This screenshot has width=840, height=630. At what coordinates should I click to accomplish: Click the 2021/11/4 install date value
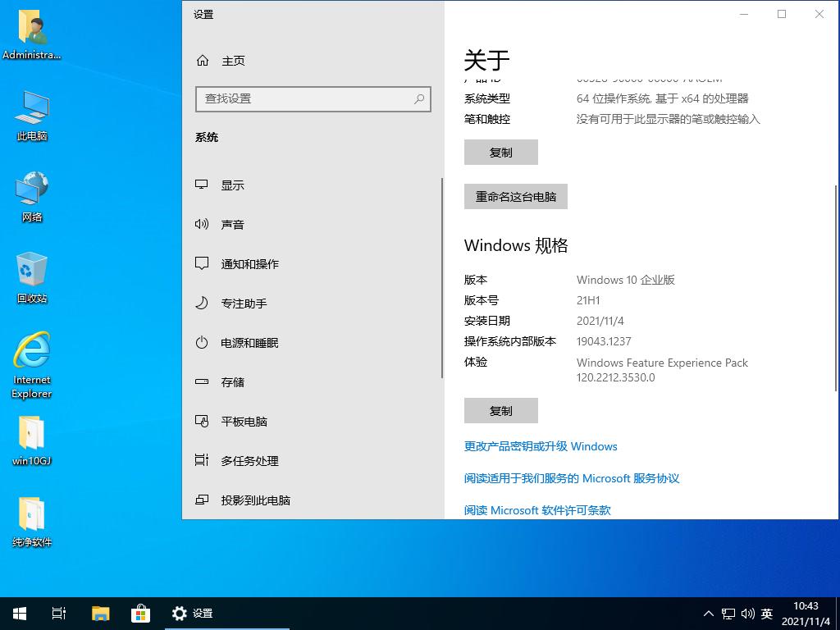click(x=600, y=321)
